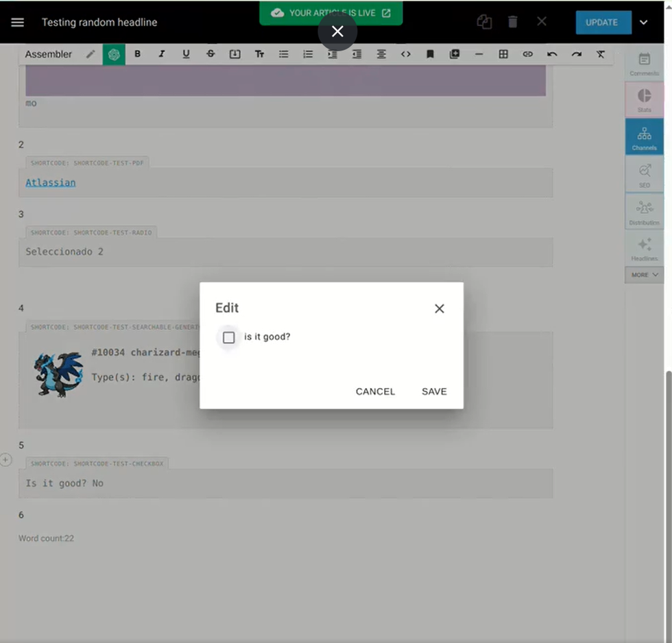
Task: Click the undo arrow icon
Action: point(552,54)
